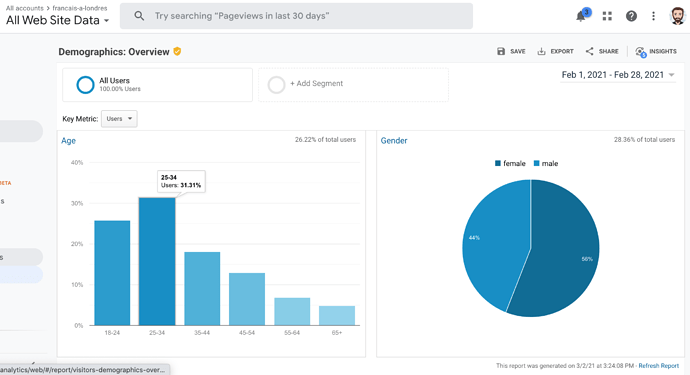
Task: Open the Age report link
Action: pyautogui.click(x=68, y=140)
